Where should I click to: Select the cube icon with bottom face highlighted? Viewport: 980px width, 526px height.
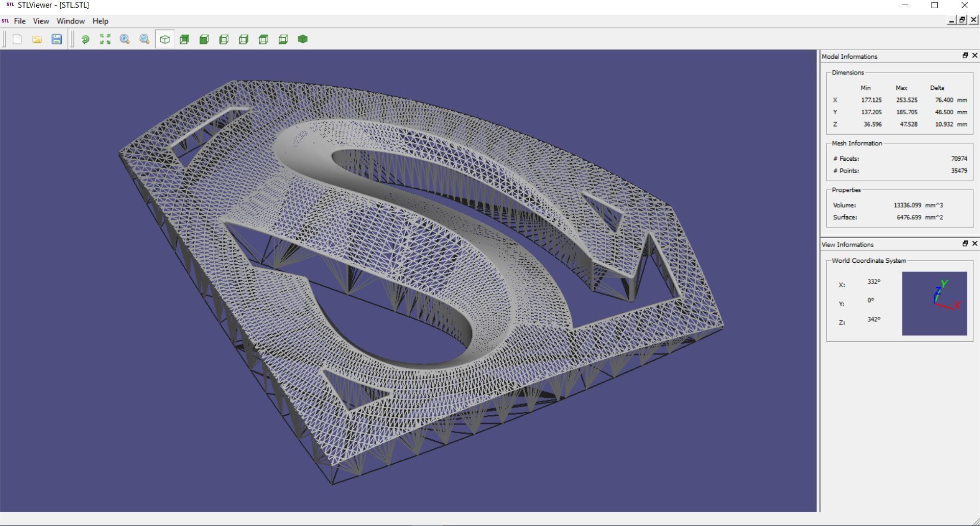coord(283,39)
